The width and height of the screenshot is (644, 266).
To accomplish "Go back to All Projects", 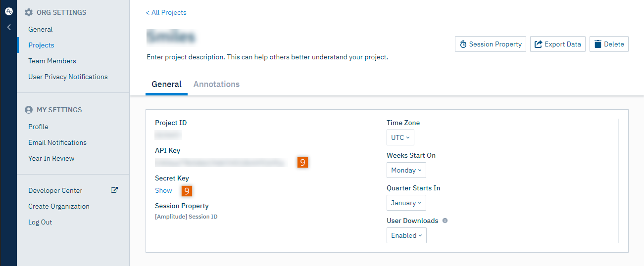I will (x=166, y=12).
